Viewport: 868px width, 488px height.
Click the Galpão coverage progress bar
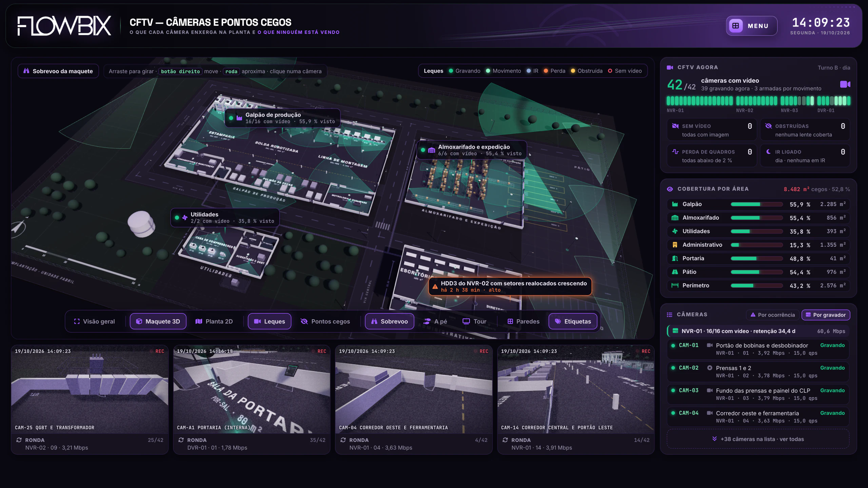(756, 204)
